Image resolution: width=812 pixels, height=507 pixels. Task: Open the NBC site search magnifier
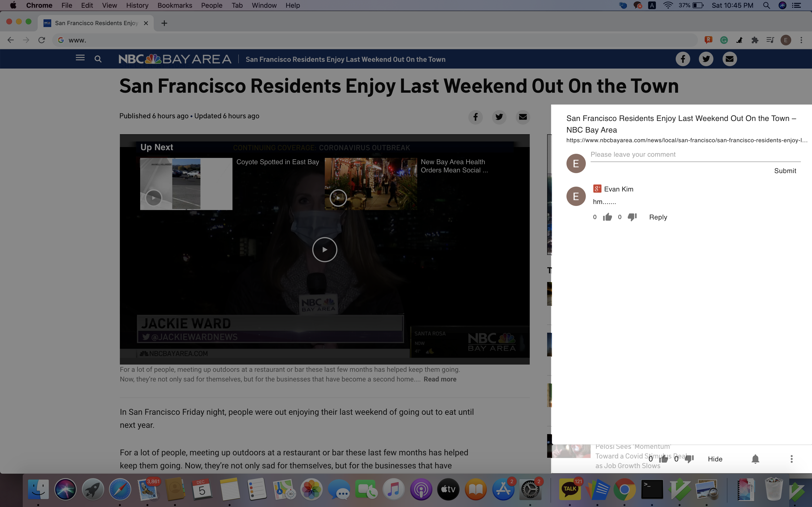[x=98, y=59]
